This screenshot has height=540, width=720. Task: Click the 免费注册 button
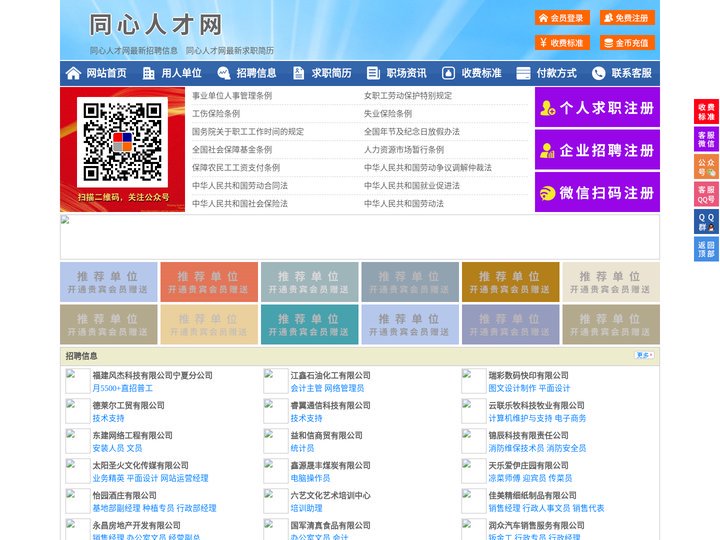coord(627,18)
